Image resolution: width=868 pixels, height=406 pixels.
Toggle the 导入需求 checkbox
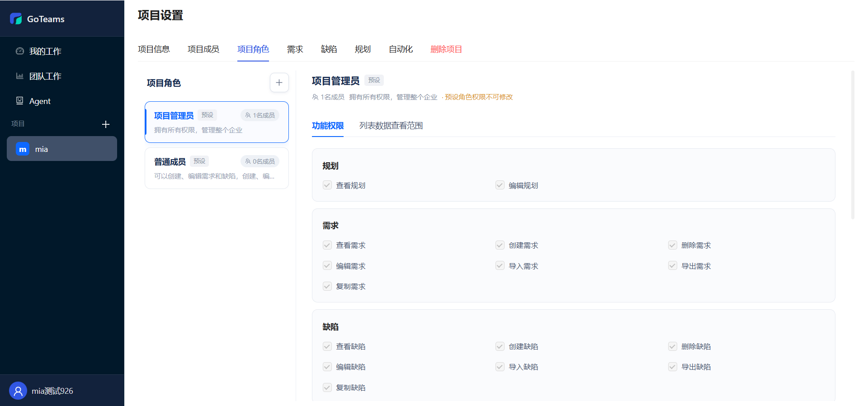click(500, 265)
